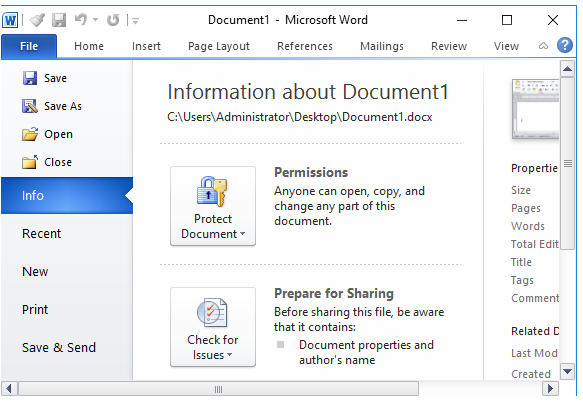Click the Close folder icon in sidebar
Viewport: 583px width, 404px height.
pyautogui.click(x=30, y=162)
